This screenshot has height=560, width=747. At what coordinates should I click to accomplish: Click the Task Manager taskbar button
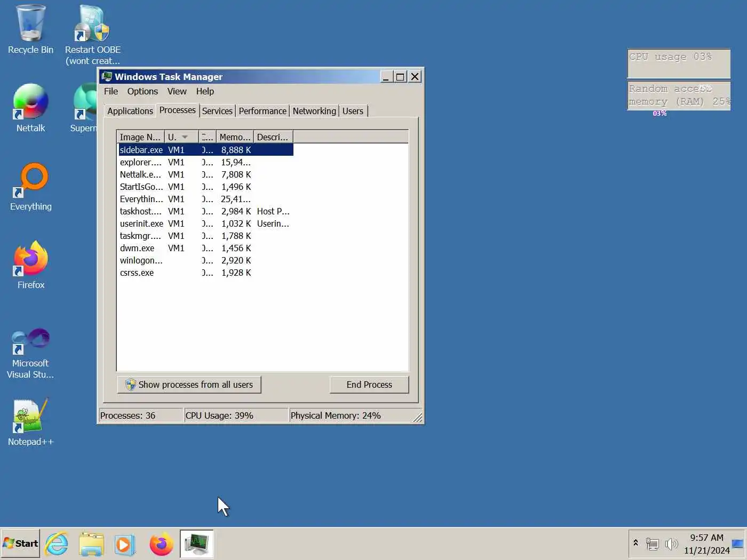(x=197, y=543)
